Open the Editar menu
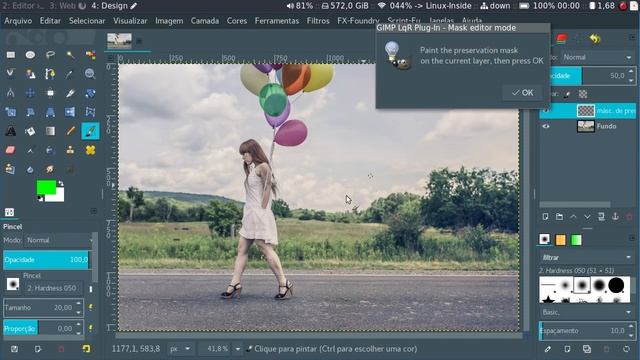640x360 pixels. [50, 20]
